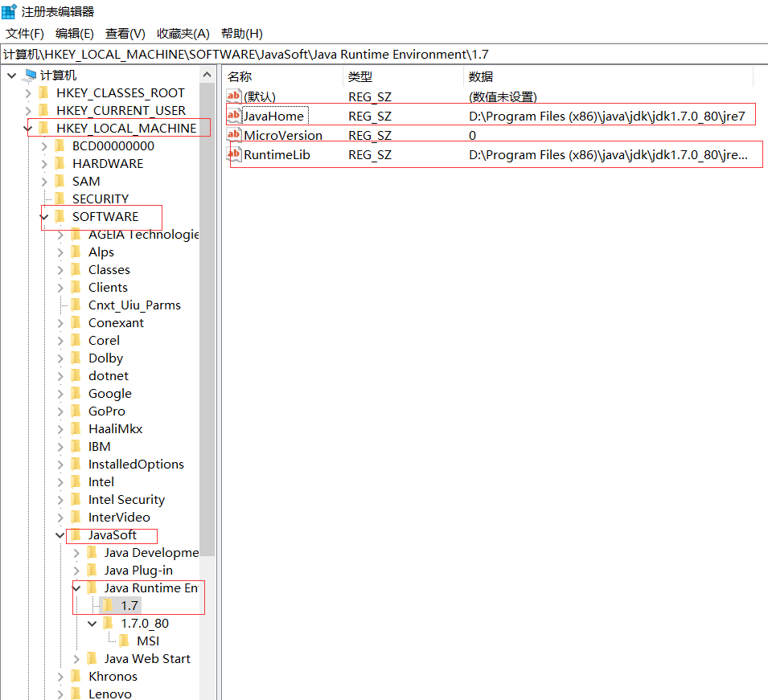Select the Java Development Kit key
Screen dimensions: 768x700
point(151,553)
